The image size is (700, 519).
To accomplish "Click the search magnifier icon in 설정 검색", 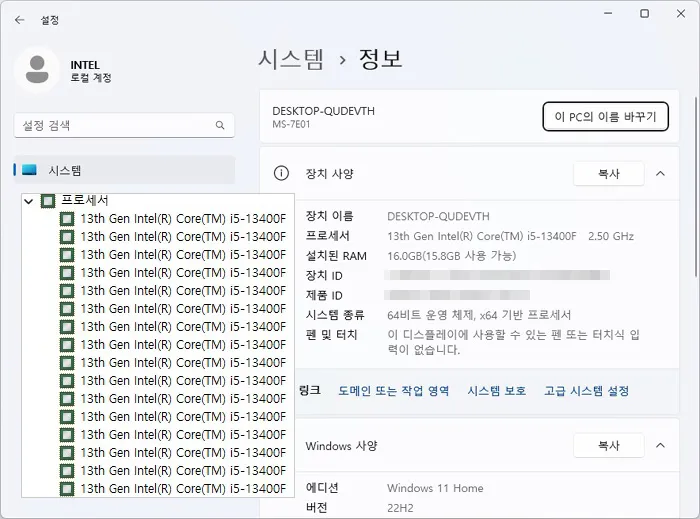I will 220,125.
